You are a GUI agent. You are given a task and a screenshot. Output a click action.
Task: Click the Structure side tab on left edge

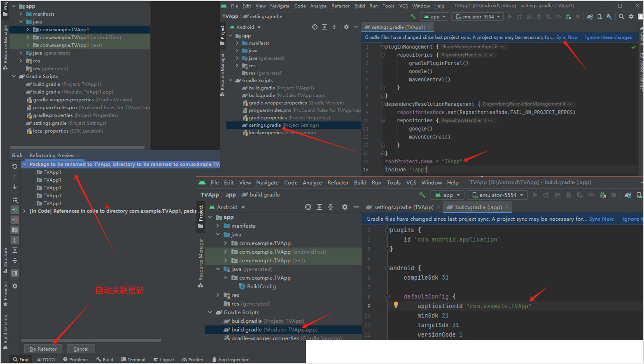(5, 260)
